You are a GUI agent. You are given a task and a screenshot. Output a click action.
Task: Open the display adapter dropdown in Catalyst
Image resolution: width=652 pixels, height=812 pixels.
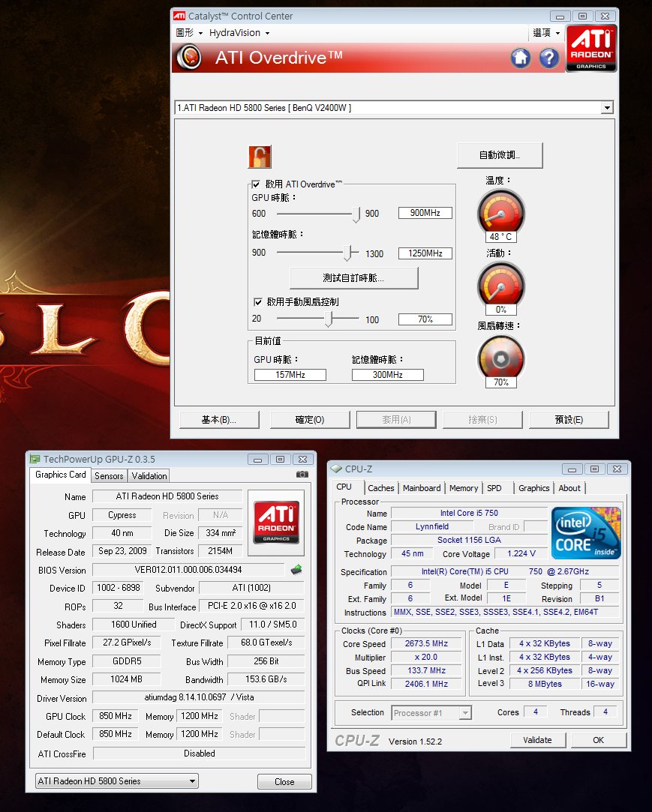[607, 108]
